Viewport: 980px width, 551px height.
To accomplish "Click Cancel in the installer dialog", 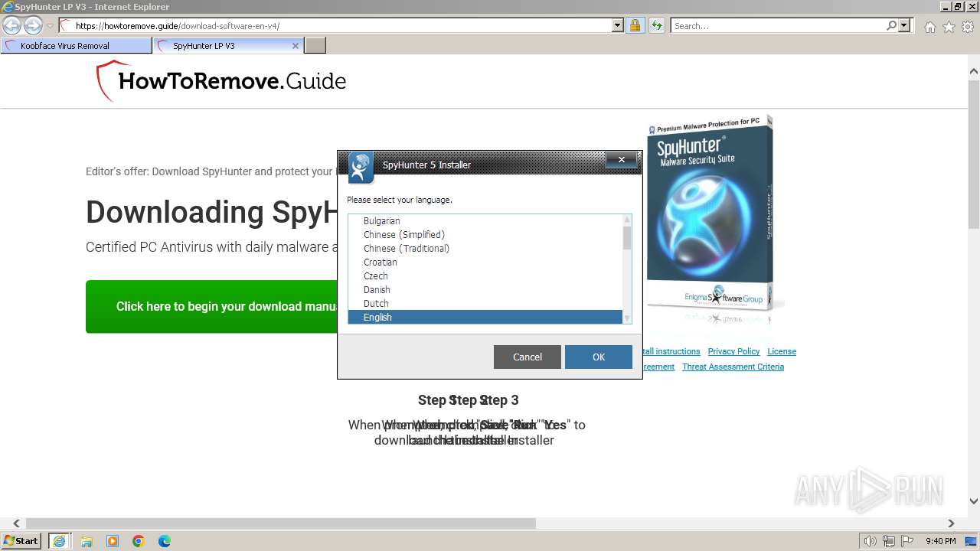I will coord(528,357).
